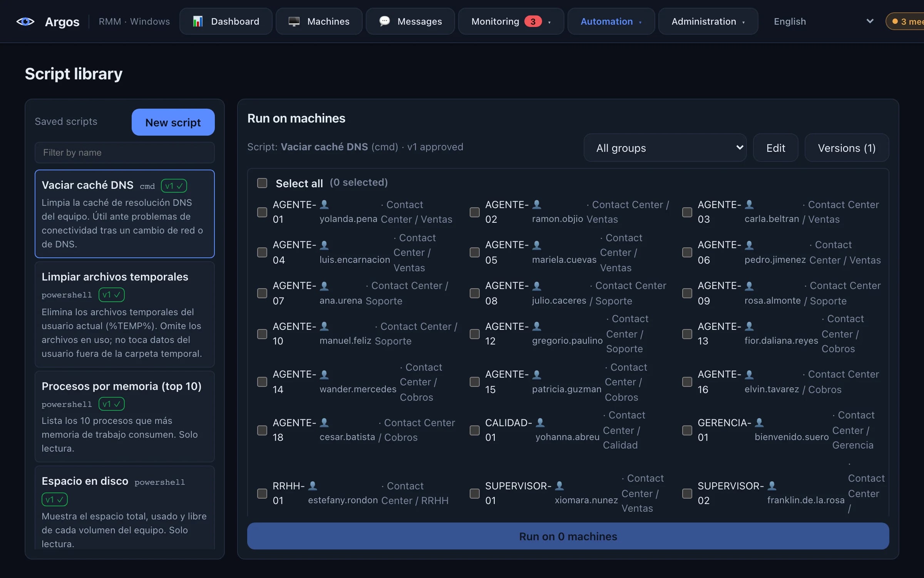This screenshot has width=924, height=578.
Task: Select the Espacio en disco script
Action: 125,508
